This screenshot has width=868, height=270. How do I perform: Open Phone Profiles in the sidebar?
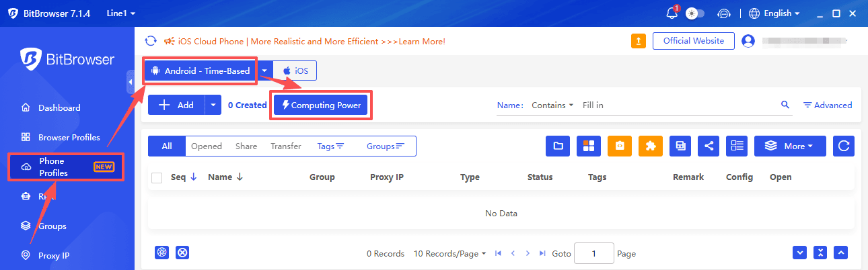67,167
